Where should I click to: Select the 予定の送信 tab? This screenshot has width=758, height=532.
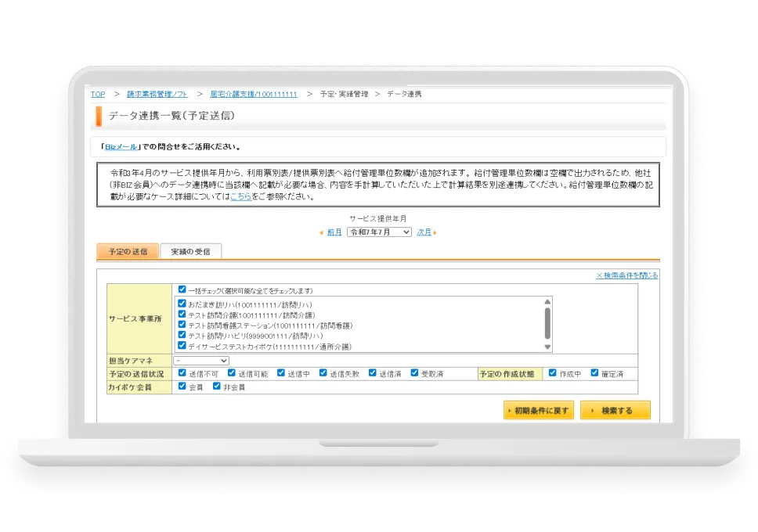pos(127,252)
